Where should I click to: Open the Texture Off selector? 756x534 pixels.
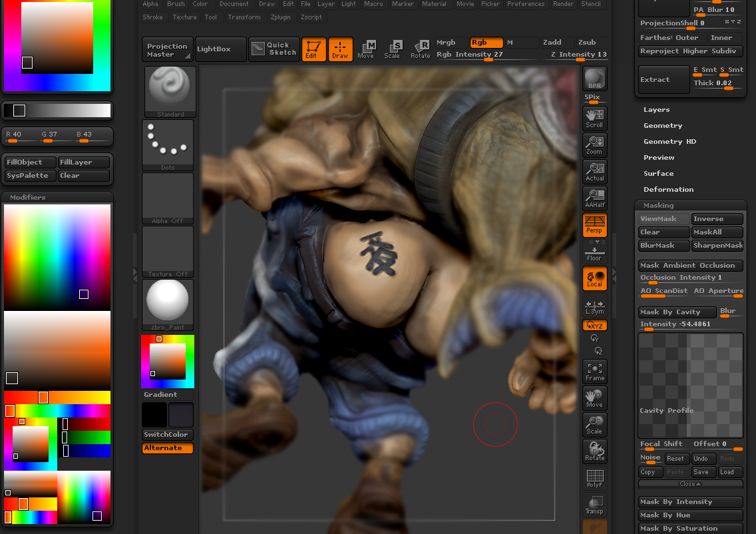[x=168, y=252]
